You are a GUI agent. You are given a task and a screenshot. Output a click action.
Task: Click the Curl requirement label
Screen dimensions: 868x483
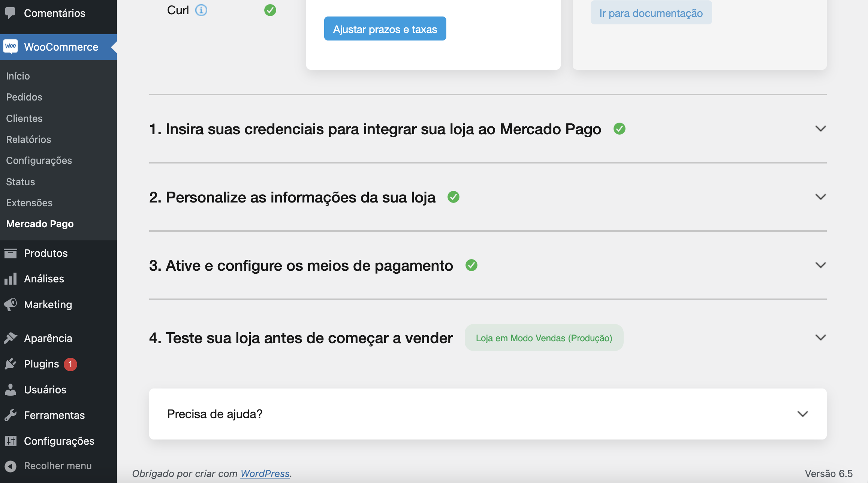point(178,10)
